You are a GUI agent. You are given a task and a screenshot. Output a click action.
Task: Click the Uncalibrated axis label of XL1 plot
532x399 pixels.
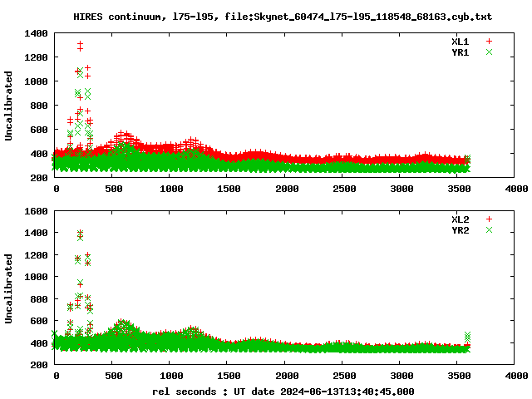(x=8, y=106)
